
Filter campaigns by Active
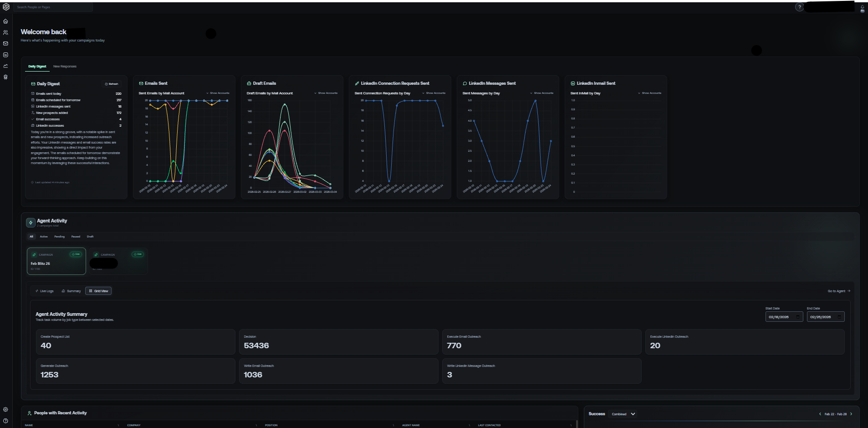point(44,237)
